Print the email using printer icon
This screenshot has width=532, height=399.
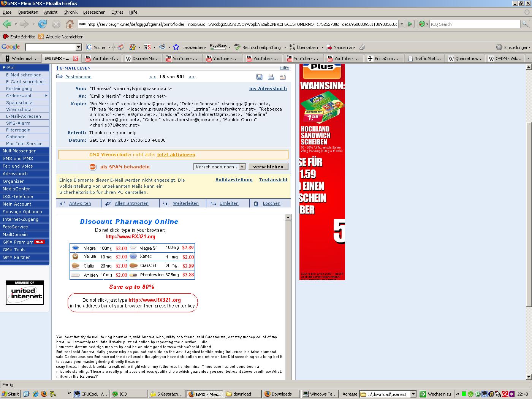(x=271, y=77)
